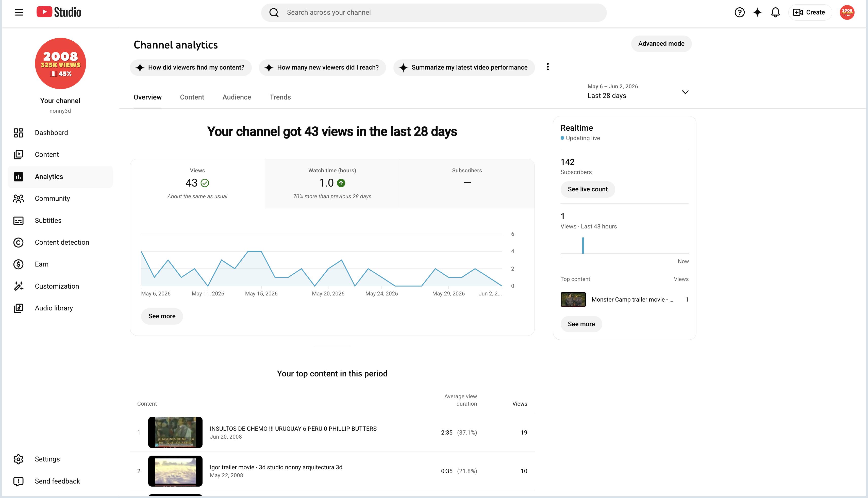Click the 2:35 (37.1%) duration value

[459, 433]
